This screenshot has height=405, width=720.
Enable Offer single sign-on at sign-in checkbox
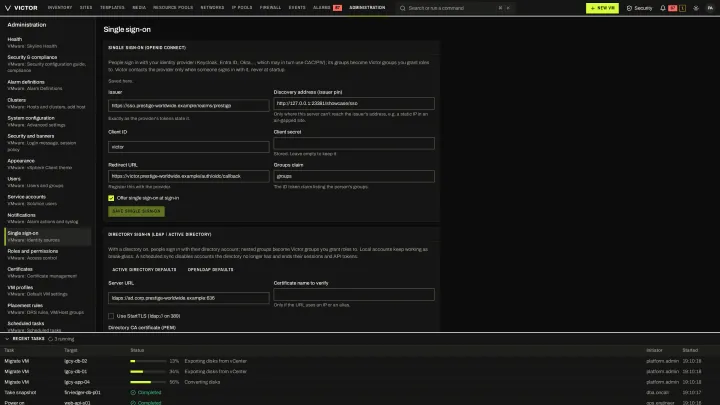(111, 198)
